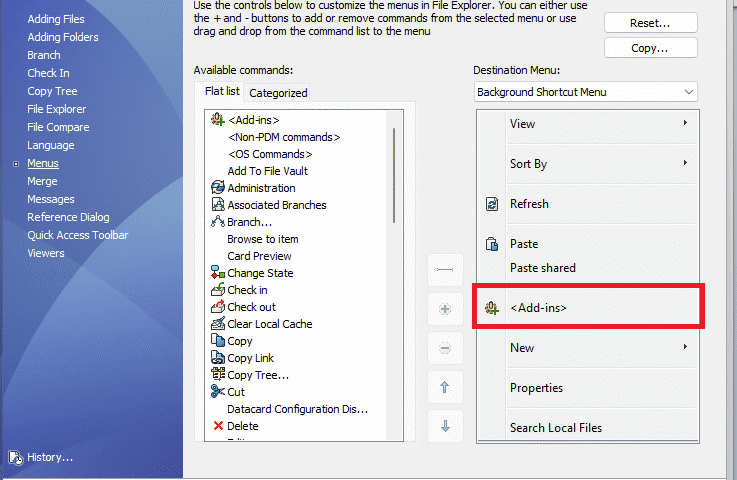Open the Language topic
This screenshot has height=480, width=737.
click(x=50, y=145)
